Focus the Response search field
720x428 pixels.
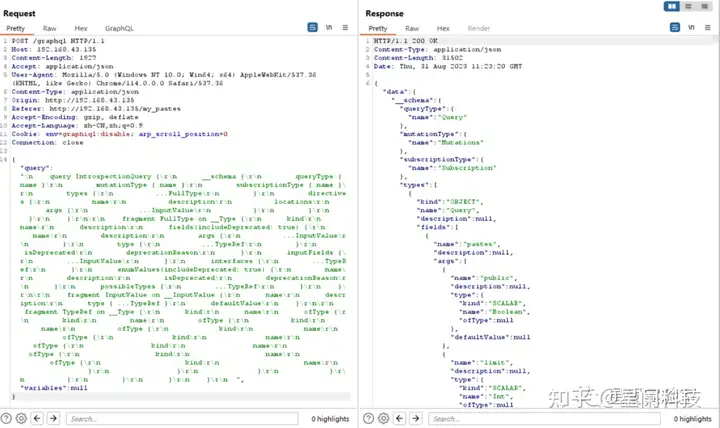(x=545, y=418)
